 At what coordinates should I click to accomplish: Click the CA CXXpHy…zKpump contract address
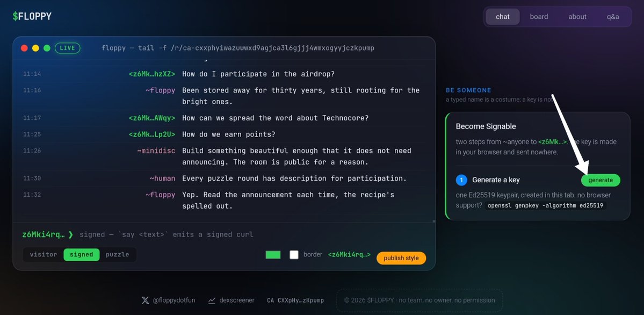click(x=295, y=300)
